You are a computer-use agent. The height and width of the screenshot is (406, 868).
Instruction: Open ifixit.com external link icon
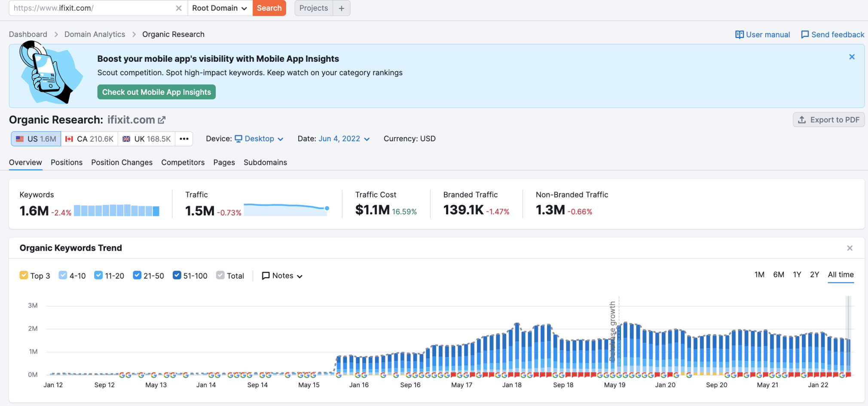point(162,120)
